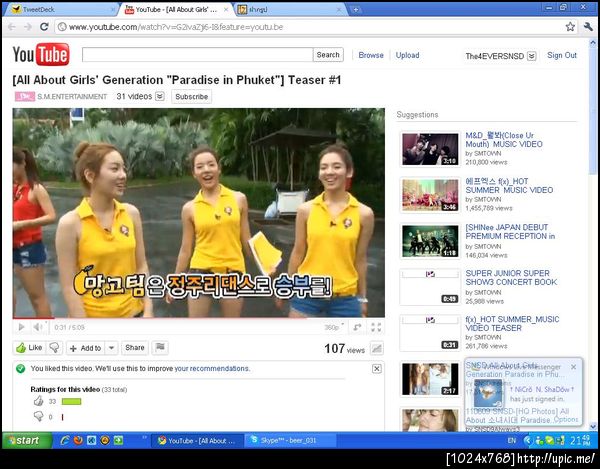Open the Windows Start menu
Viewport: 600px width, 469px height.
27,440
